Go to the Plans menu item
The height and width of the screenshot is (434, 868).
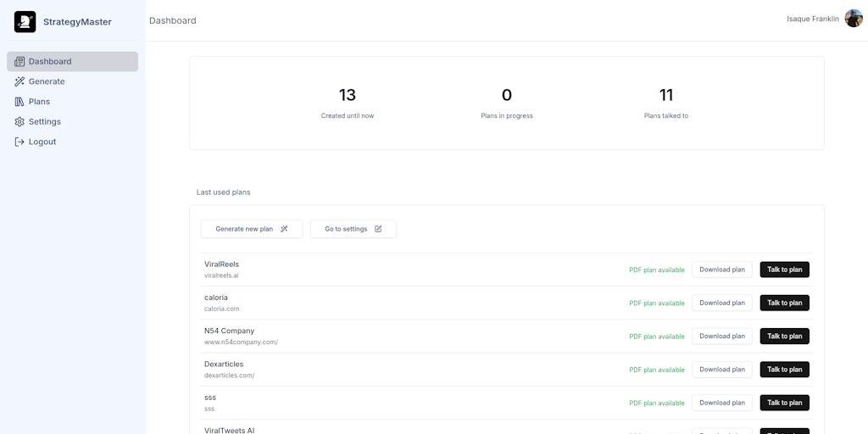pos(73,102)
